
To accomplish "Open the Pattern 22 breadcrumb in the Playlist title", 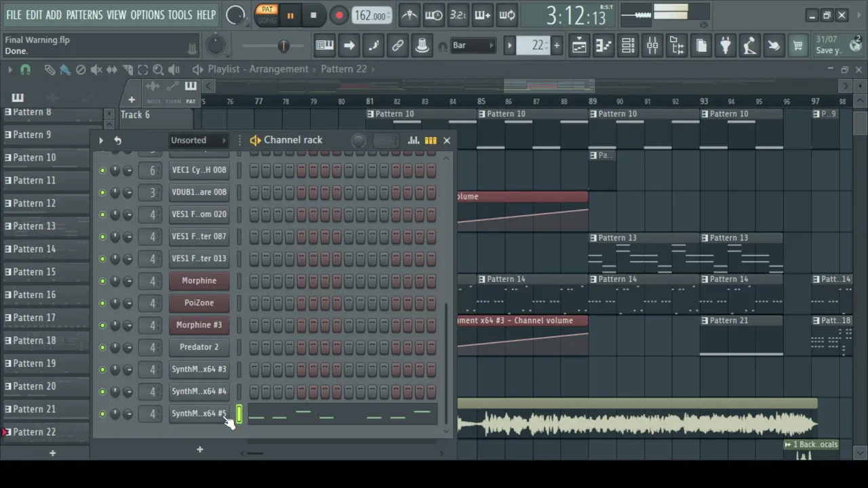I will point(344,69).
